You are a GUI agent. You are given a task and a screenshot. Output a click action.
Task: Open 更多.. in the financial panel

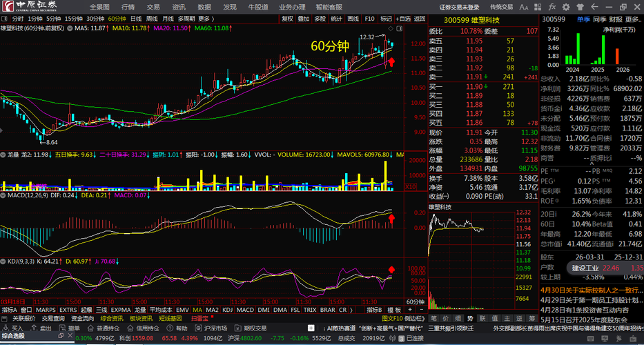coord(633,19)
